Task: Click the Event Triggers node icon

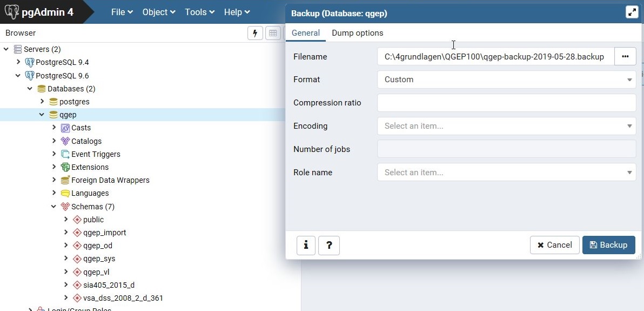Action: coord(65,154)
